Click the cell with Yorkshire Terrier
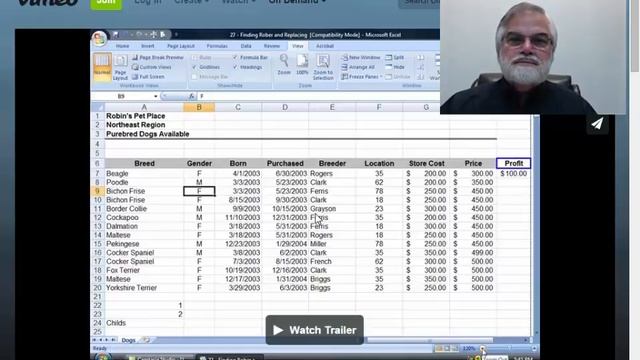Screen dimensions: 640x360 pyautogui.click(x=144, y=288)
